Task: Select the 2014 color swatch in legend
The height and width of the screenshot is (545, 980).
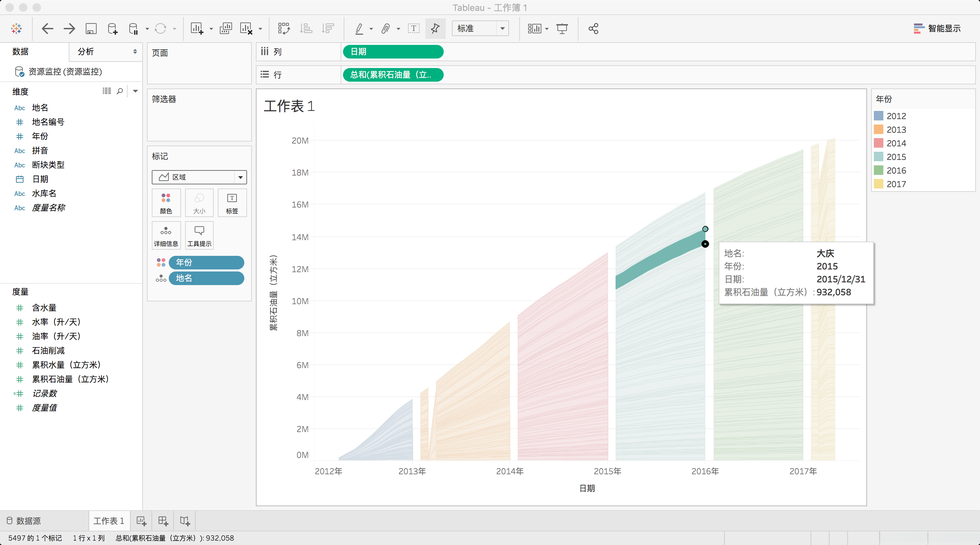Action: point(878,143)
